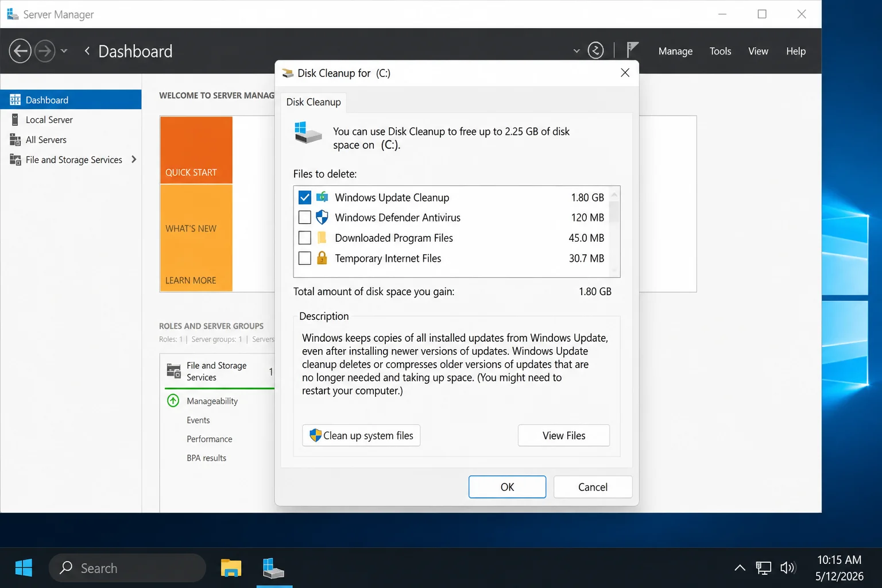The image size is (882, 588).
Task: Open File Explorer from taskbar
Action: click(231, 568)
